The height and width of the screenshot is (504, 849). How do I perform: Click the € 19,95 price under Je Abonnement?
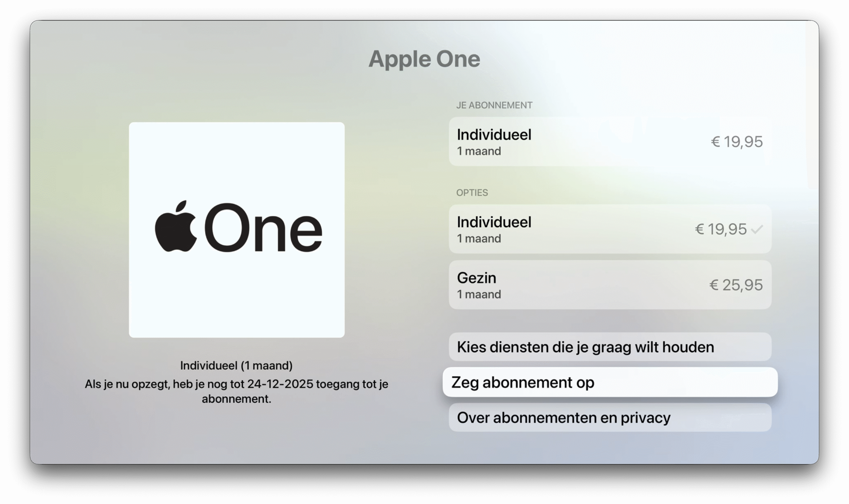[737, 141]
